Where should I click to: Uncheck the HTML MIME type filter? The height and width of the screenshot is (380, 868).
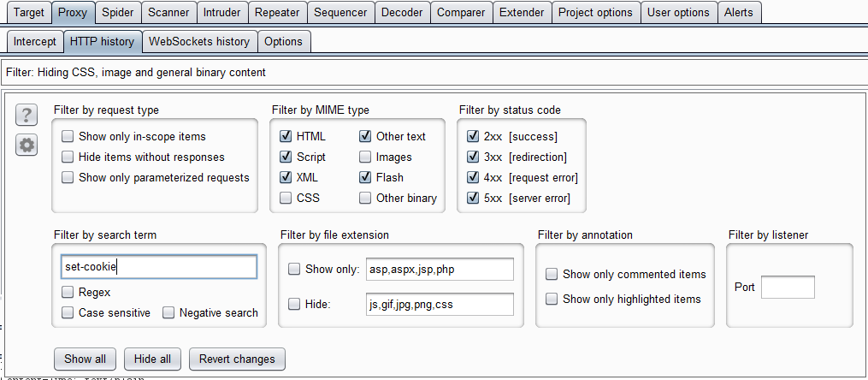coord(286,136)
